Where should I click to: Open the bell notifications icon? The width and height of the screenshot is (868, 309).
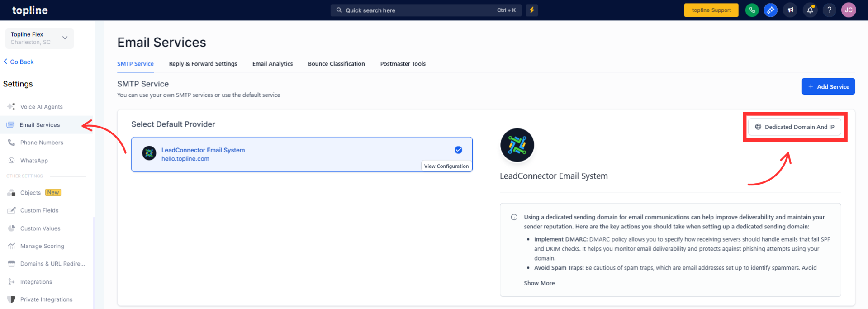810,10
